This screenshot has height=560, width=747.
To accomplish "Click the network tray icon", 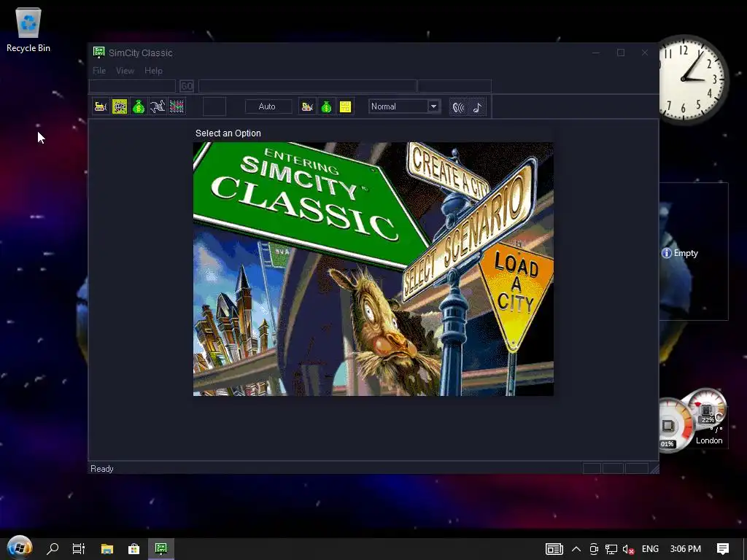I will click(x=611, y=549).
